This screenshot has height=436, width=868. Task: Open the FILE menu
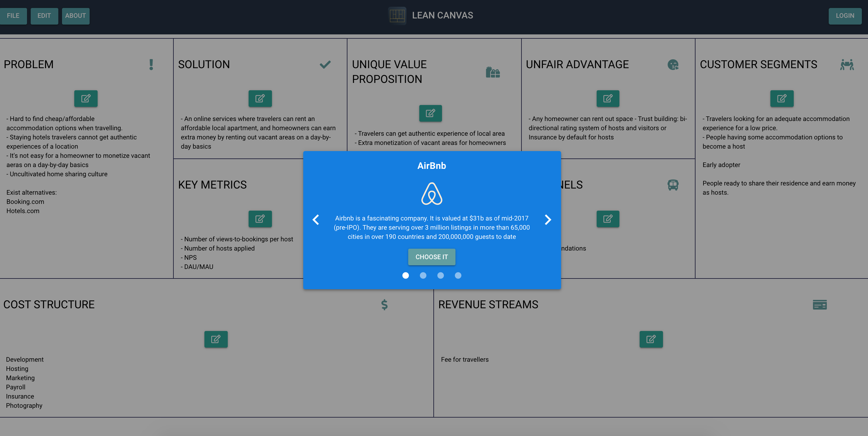pyautogui.click(x=14, y=16)
